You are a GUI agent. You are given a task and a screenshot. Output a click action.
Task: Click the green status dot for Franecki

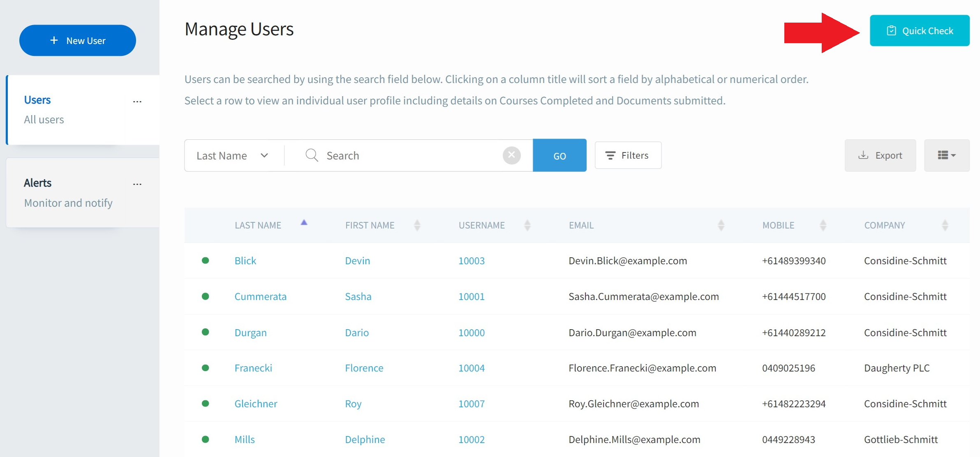pyautogui.click(x=206, y=368)
